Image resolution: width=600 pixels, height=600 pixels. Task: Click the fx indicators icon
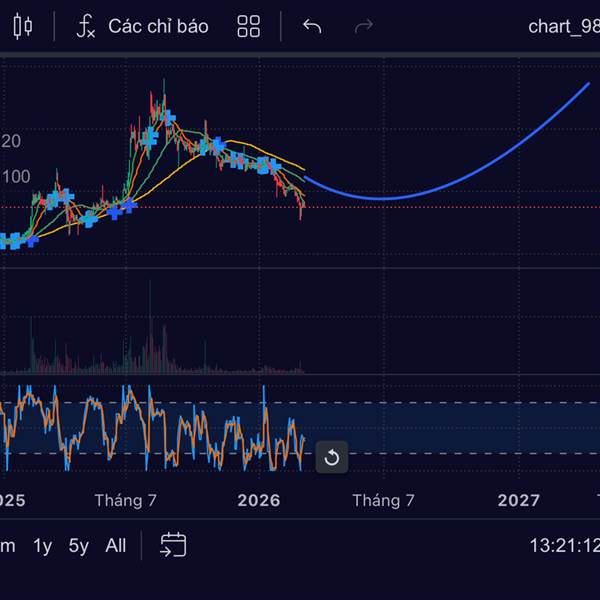[86, 26]
